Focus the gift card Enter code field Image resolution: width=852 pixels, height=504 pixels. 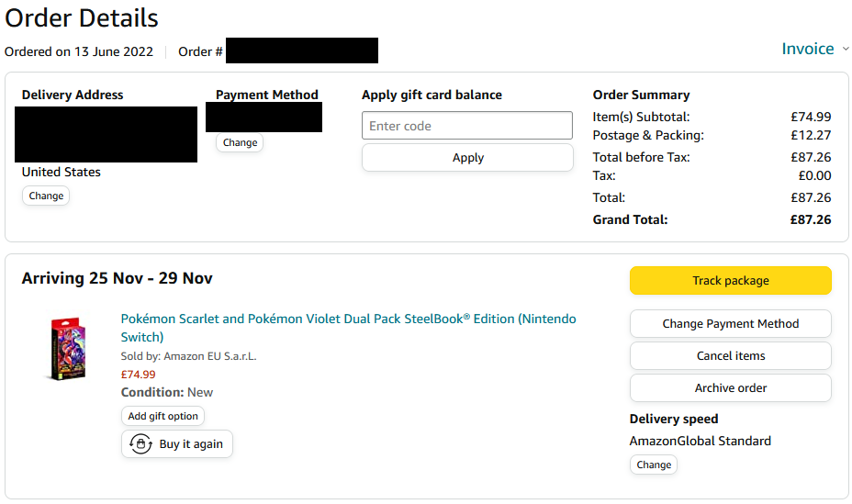click(x=467, y=126)
